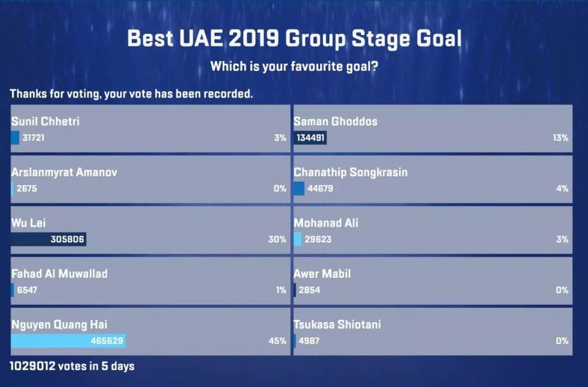
Task: Click the vote recorded confirmation message
Action: point(131,94)
